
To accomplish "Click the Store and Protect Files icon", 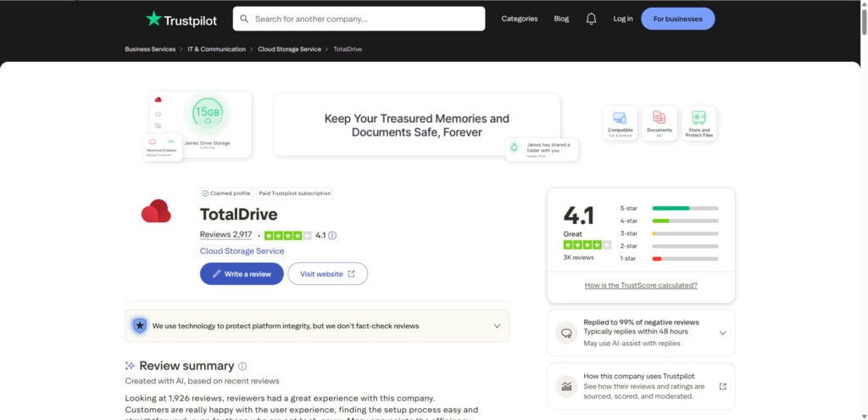I will pyautogui.click(x=698, y=123).
